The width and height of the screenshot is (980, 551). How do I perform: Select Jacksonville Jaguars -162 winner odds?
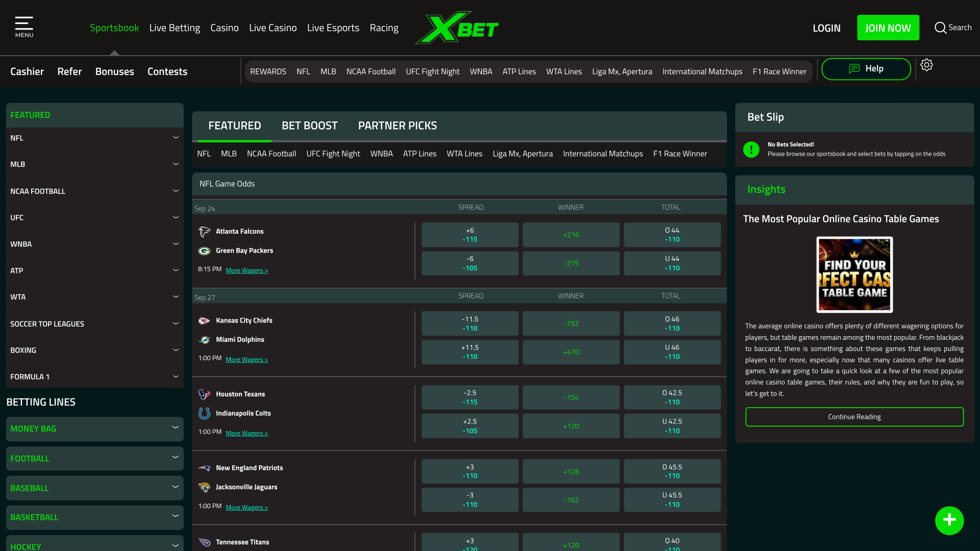pyautogui.click(x=571, y=500)
